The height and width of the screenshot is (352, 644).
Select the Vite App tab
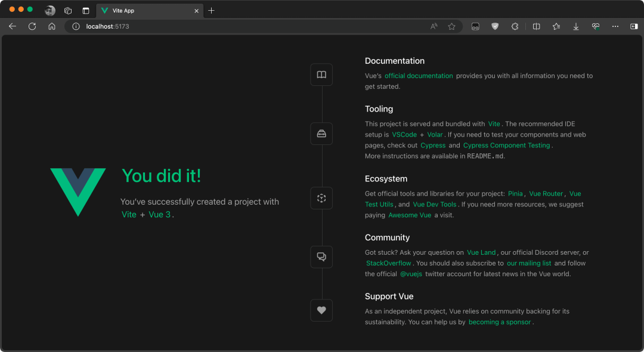pos(150,11)
